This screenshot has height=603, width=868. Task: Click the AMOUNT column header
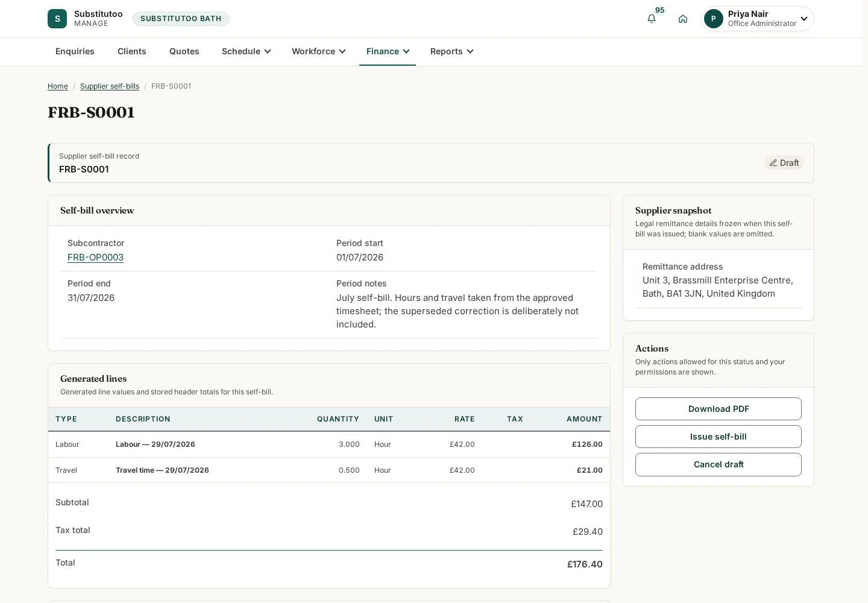coord(585,419)
